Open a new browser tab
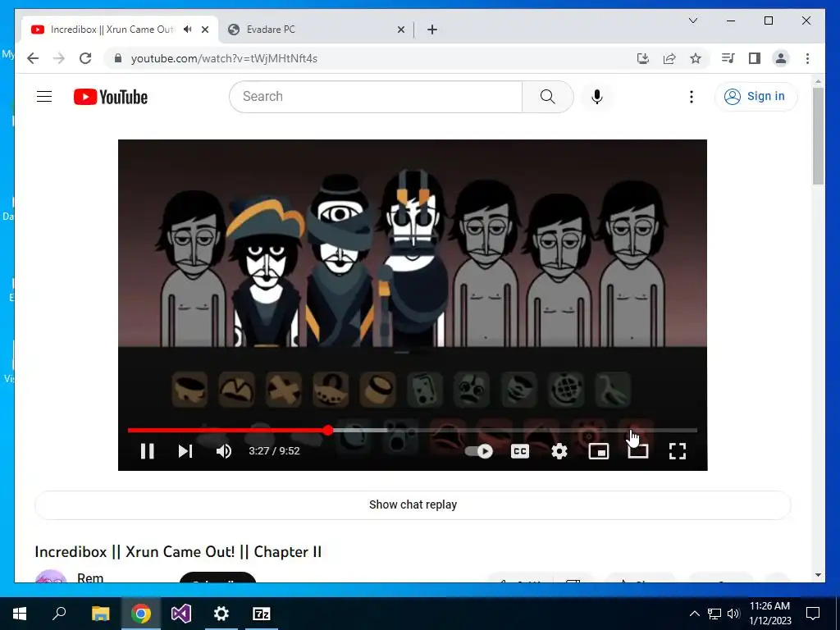Viewport: 840px width, 630px height. [x=432, y=30]
